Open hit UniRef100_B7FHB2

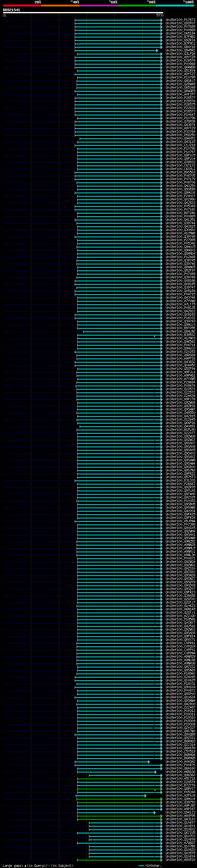pos(180,37)
